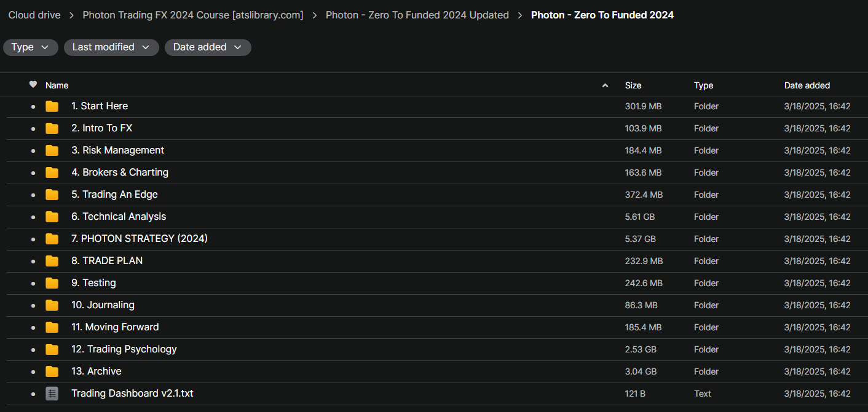Click the folder icon for 10. Journaling

(x=52, y=305)
